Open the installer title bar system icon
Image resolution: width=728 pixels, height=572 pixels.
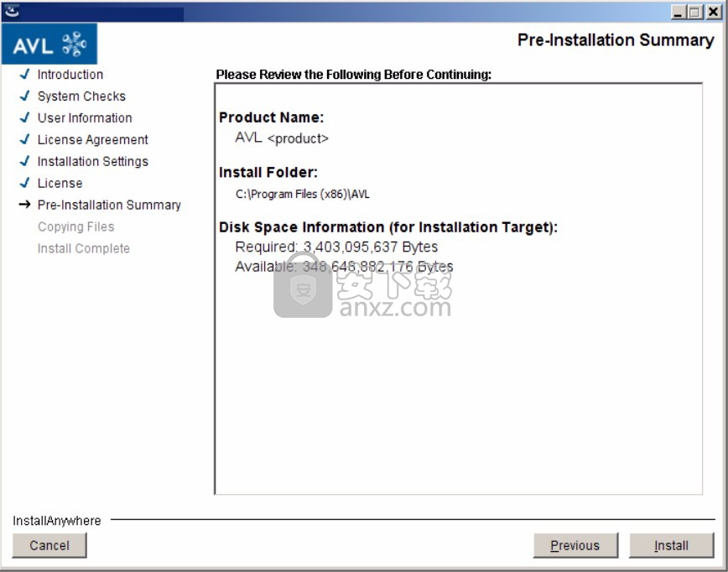12,11
